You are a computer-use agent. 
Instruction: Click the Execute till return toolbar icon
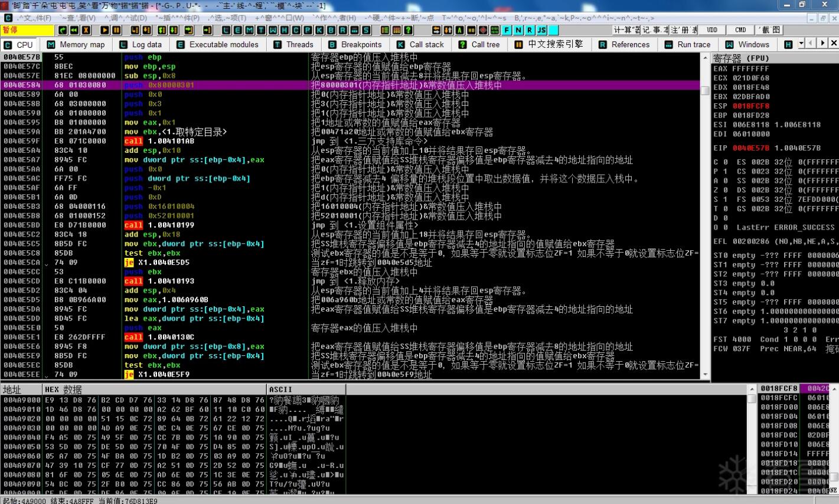(189, 30)
